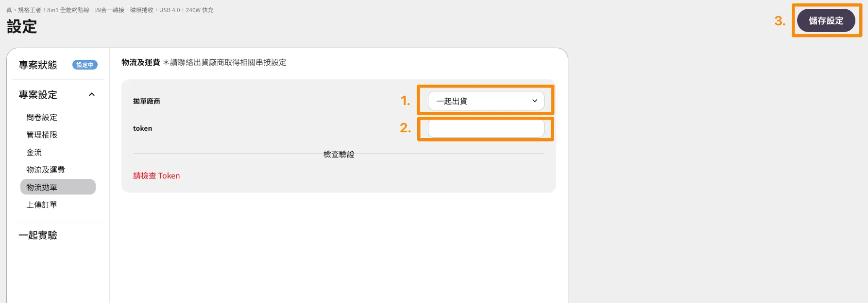
Task: Open the 金流 sidebar item
Action: click(34, 152)
